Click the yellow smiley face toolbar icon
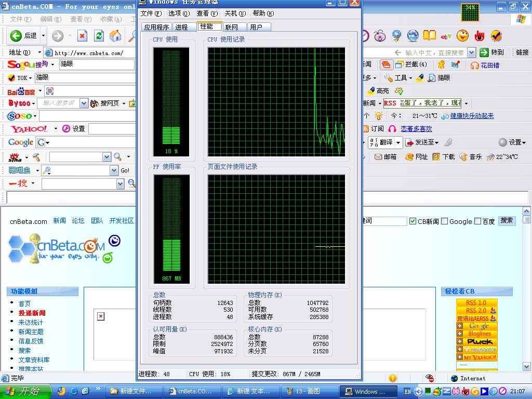Viewport: 532px width, 399px height. click(462, 36)
